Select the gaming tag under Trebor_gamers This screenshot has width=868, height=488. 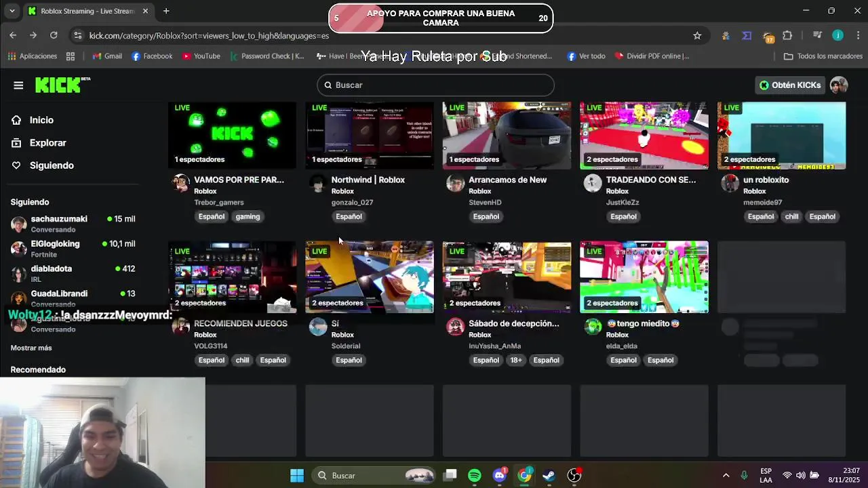click(x=248, y=216)
